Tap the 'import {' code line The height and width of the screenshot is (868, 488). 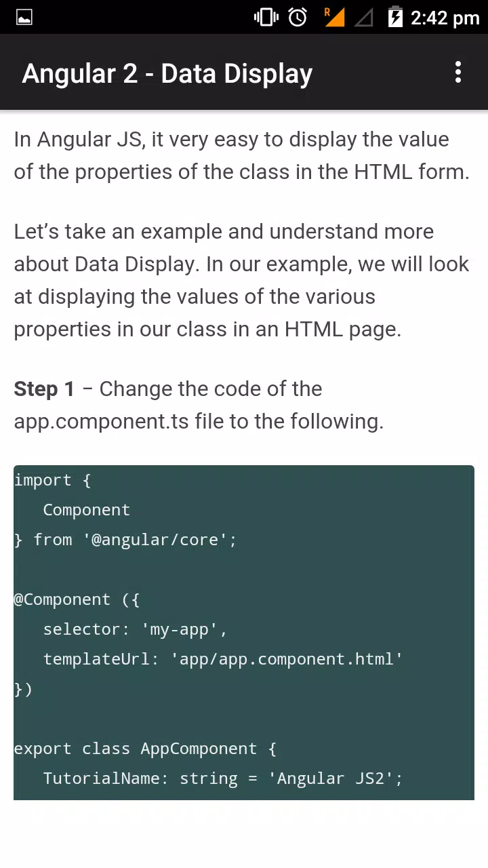(x=52, y=480)
